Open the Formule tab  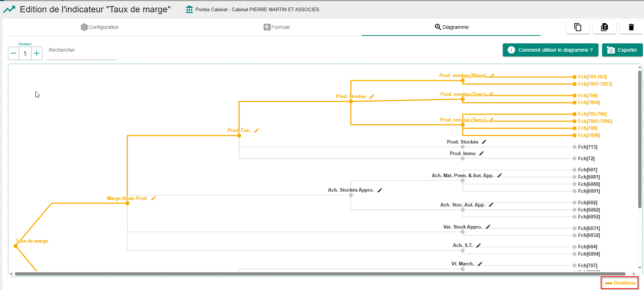[277, 27]
